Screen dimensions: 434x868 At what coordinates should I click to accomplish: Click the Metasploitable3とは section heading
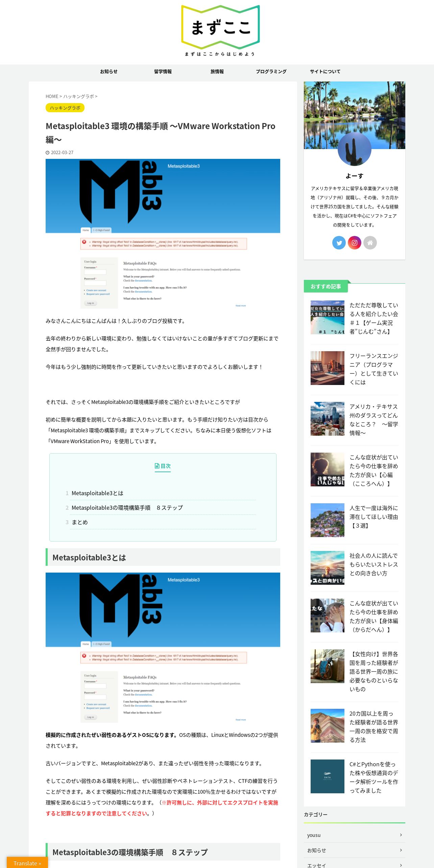163,557
